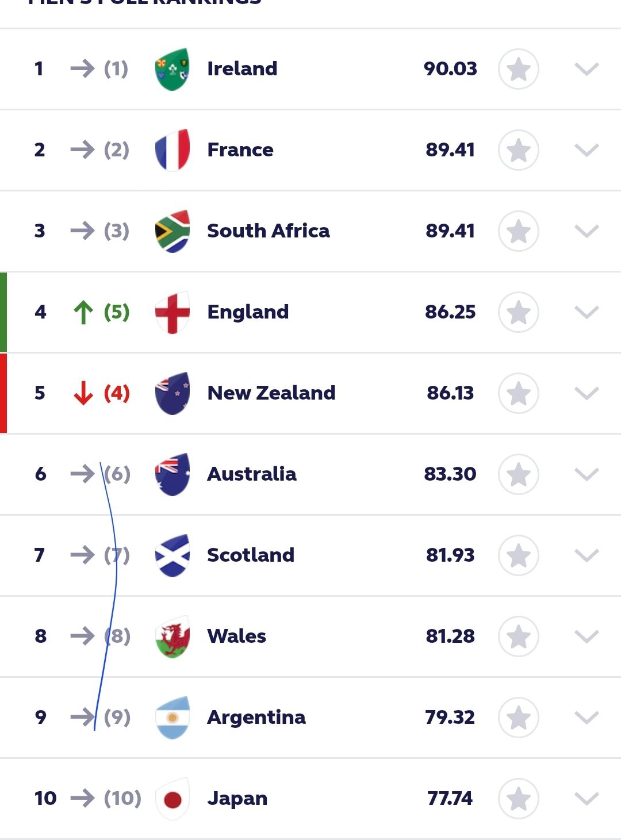
Task: Favorite Ireland with the star toggle
Action: click(x=519, y=69)
